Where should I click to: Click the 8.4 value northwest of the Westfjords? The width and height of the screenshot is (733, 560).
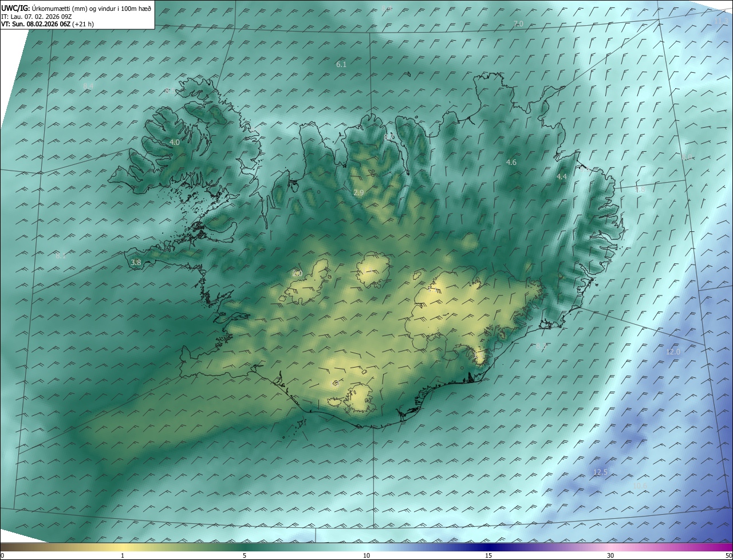pos(89,86)
